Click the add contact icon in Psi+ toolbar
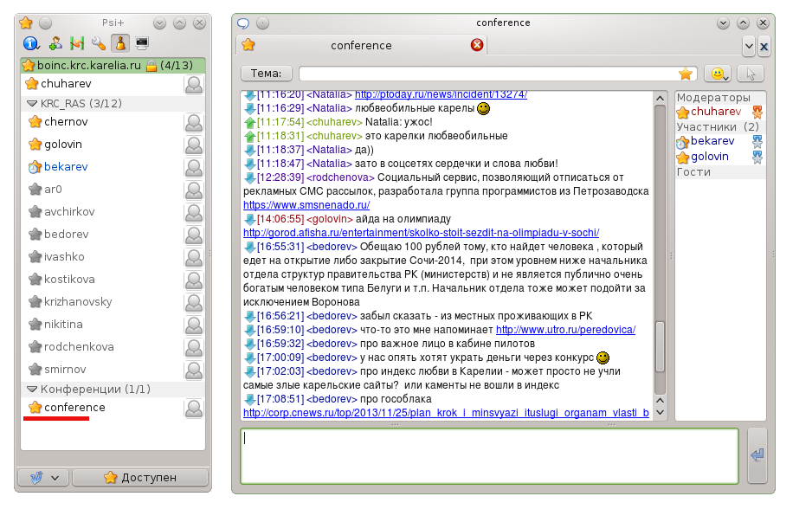 [55, 42]
